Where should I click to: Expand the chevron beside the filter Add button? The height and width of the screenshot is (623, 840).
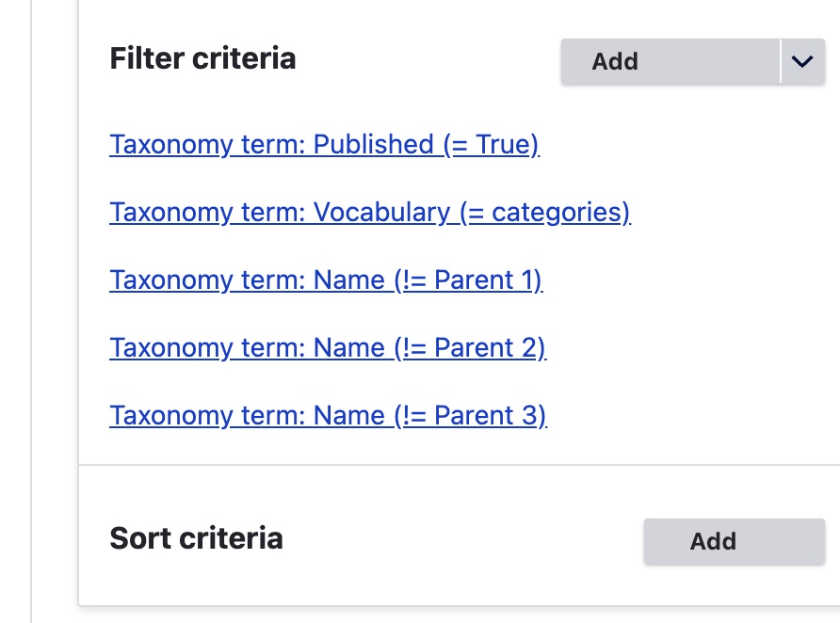(x=802, y=61)
